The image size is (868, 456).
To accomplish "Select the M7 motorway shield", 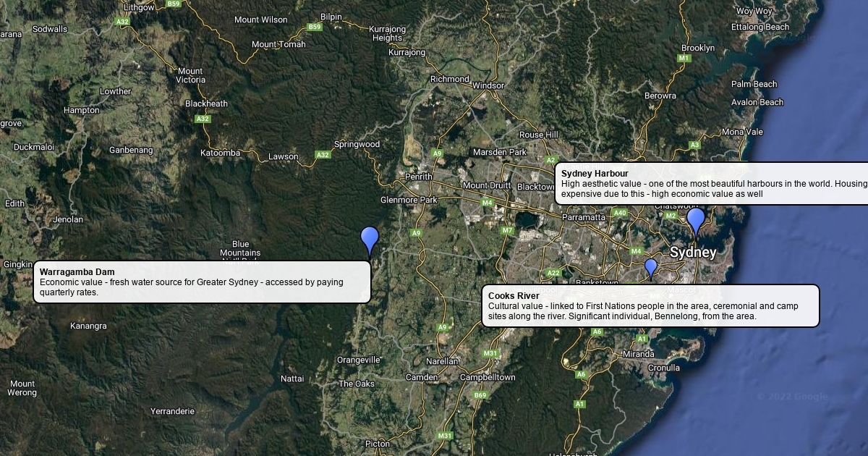I will pos(507,231).
